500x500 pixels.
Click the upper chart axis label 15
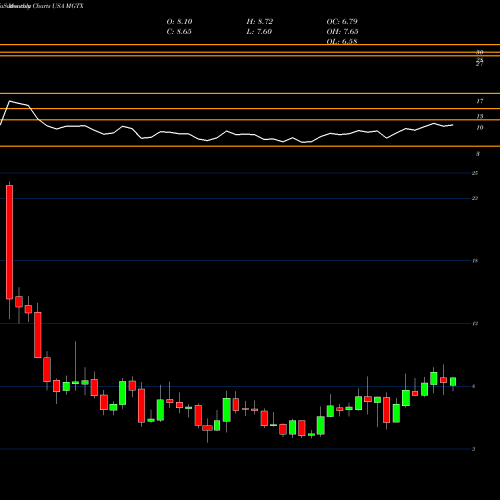(x=480, y=116)
